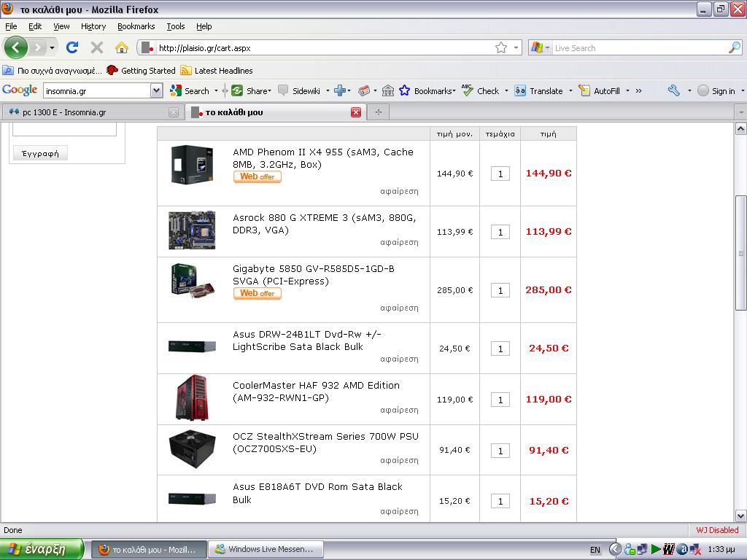Open the Edit menu
747x560 pixels.
tap(35, 26)
